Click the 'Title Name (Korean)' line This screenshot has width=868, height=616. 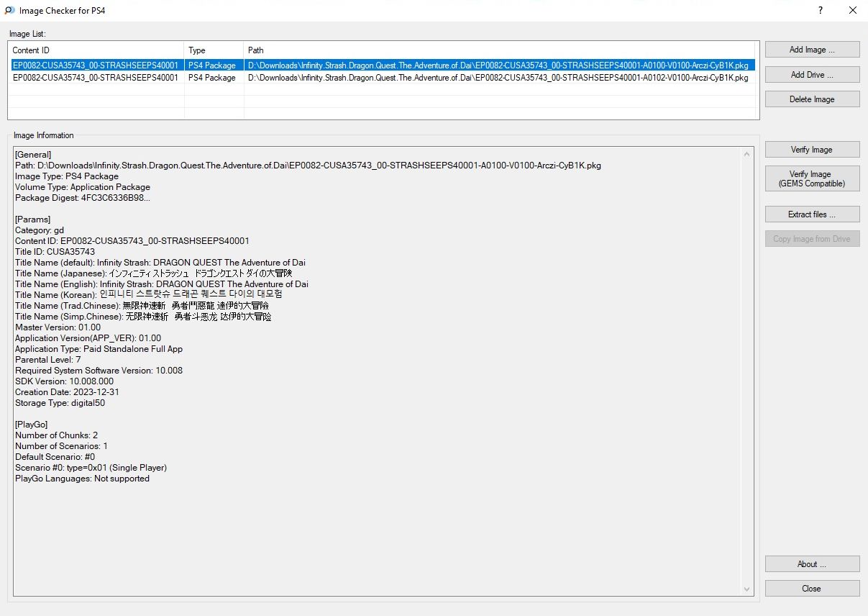pos(149,295)
